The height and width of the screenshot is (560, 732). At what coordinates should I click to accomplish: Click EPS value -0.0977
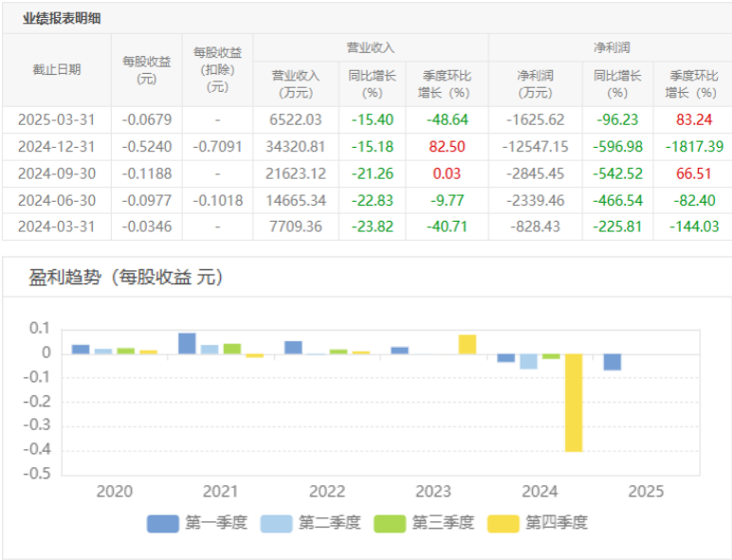(x=147, y=201)
